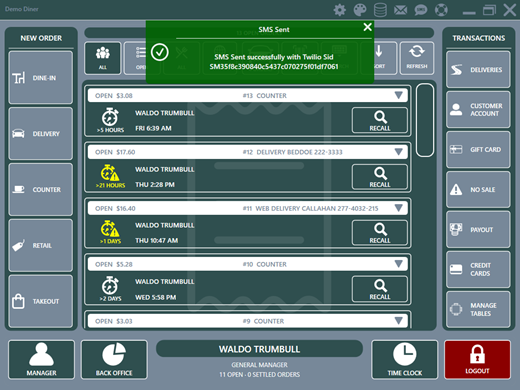Image resolution: width=520 pixels, height=390 pixels.
Task: Open the Time Clock
Action: tap(405, 360)
